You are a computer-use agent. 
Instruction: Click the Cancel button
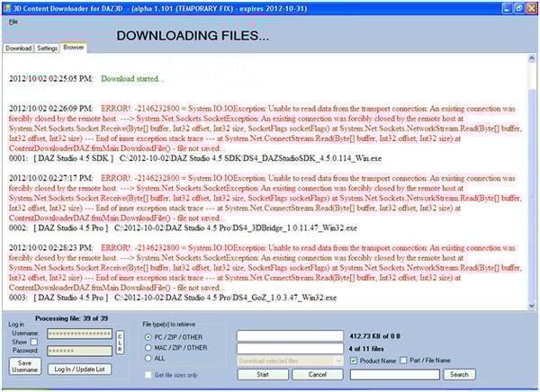coord(318,374)
